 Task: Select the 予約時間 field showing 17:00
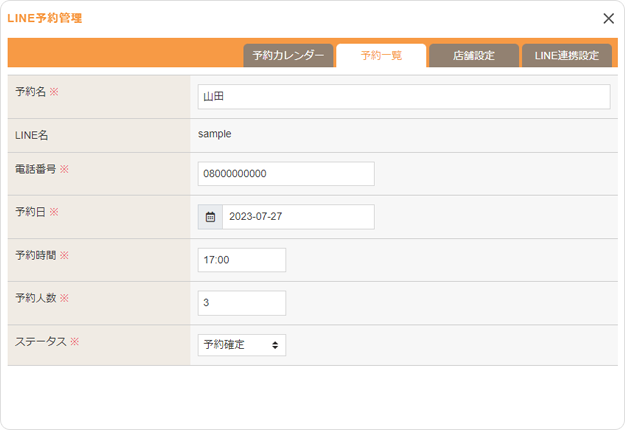[x=242, y=260]
